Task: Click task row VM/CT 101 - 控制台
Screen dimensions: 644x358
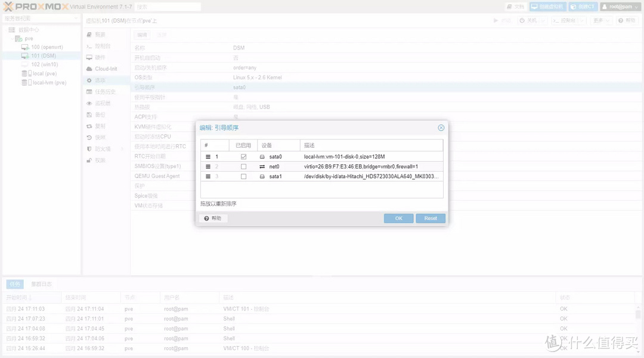Action: (x=320, y=309)
